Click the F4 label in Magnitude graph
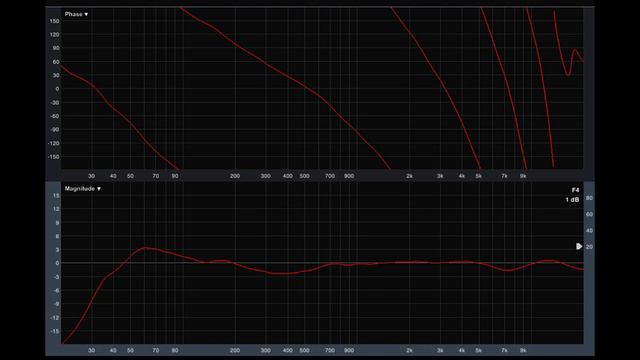The image size is (640, 360). click(575, 190)
